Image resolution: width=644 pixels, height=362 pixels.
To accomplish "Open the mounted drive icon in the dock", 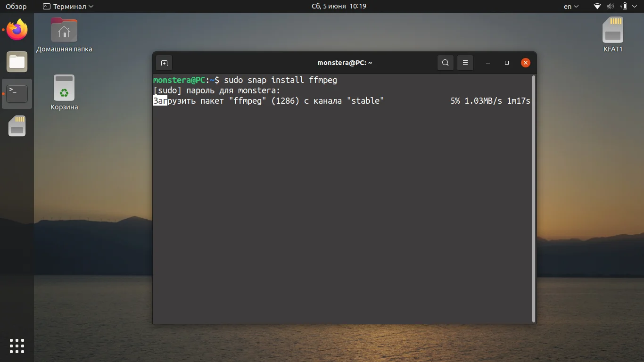I will (x=17, y=126).
